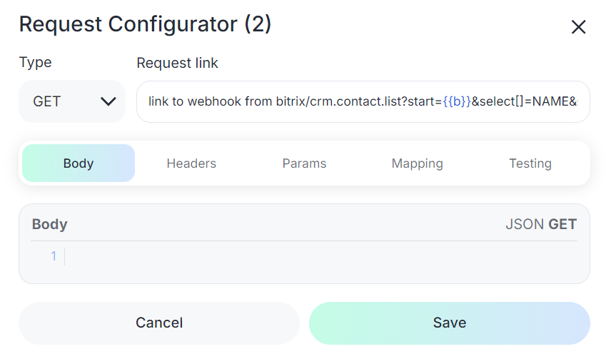
Task: Show the Testing tab
Action: click(x=530, y=163)
